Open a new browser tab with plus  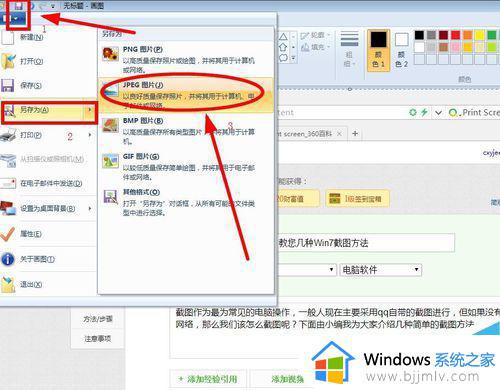point(355,134)
